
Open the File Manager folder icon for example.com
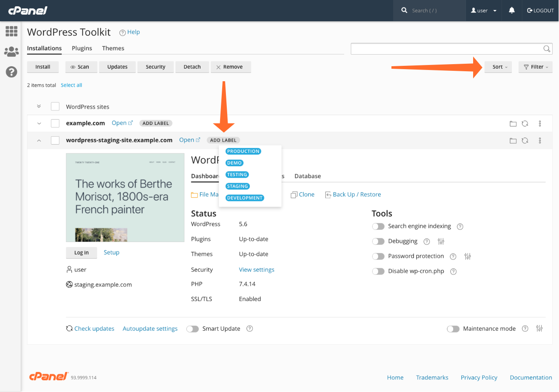(x=513, y=123)
